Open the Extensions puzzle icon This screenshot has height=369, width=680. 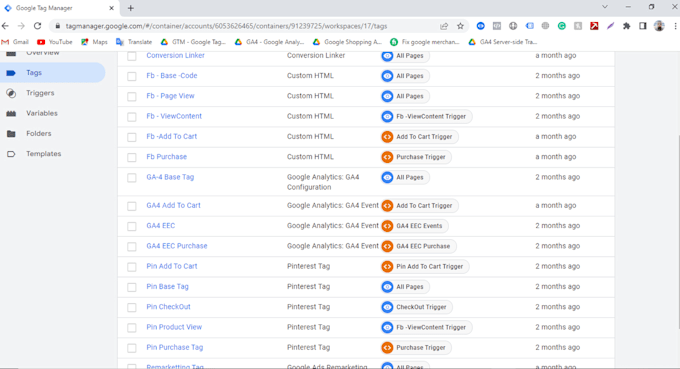[626, 26]
